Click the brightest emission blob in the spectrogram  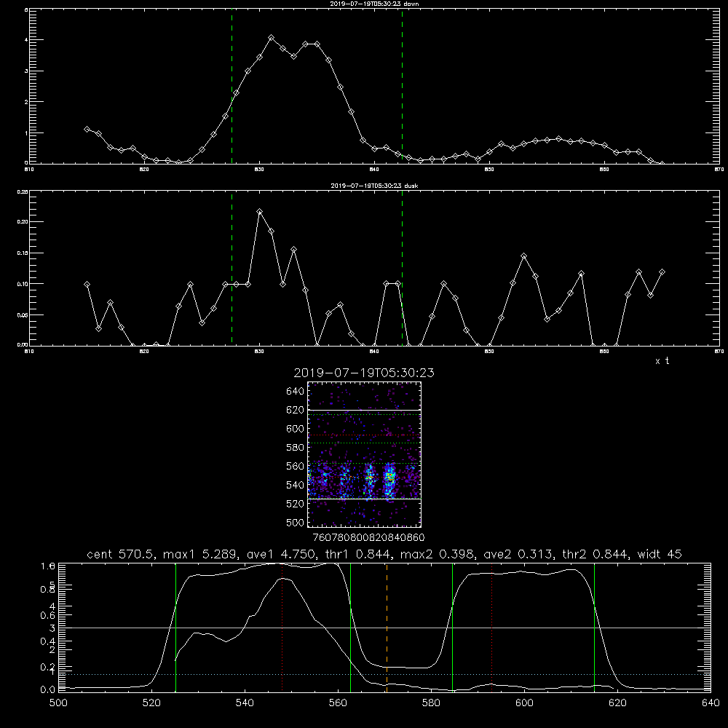click(390, 478)
